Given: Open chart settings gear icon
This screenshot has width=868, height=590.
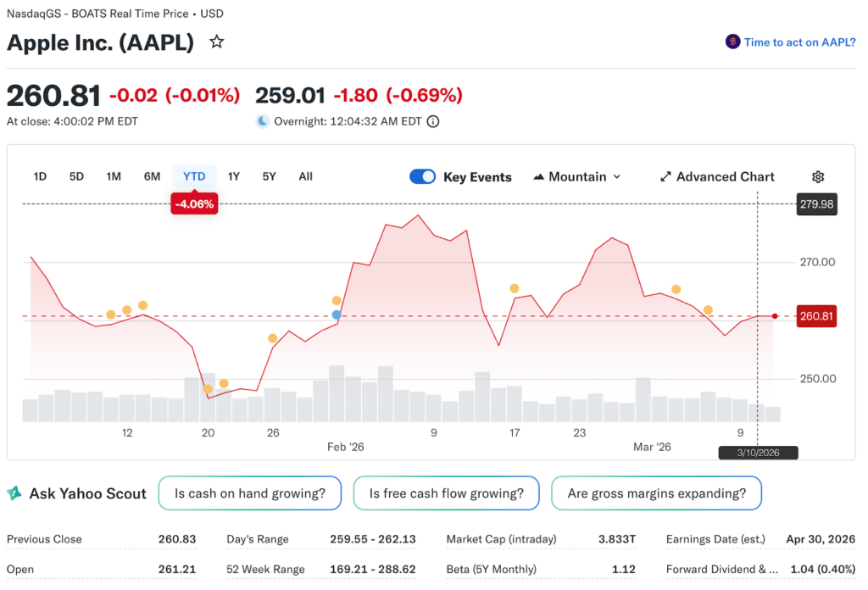Looking at the screenshot, I should (x=818, y=176).
